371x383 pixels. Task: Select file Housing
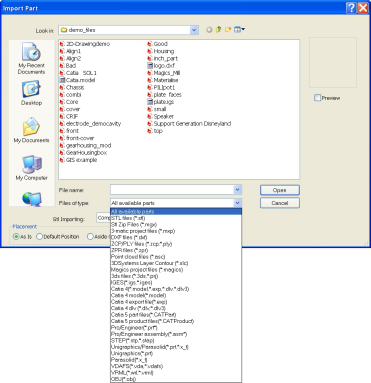[x=164, y=51]
